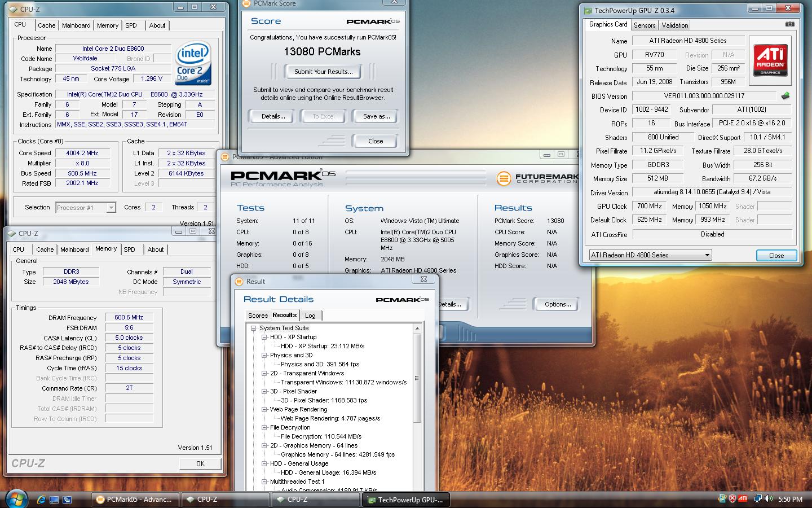Select the GPU-Z Driver Version field
Viewport: 812px width, 508px height.
pos(711,192)
